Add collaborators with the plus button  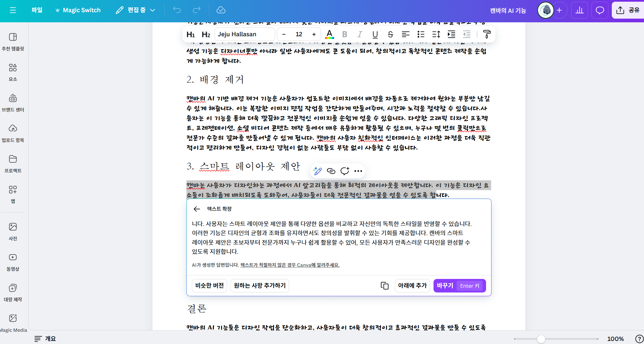(x=560, y=10)
